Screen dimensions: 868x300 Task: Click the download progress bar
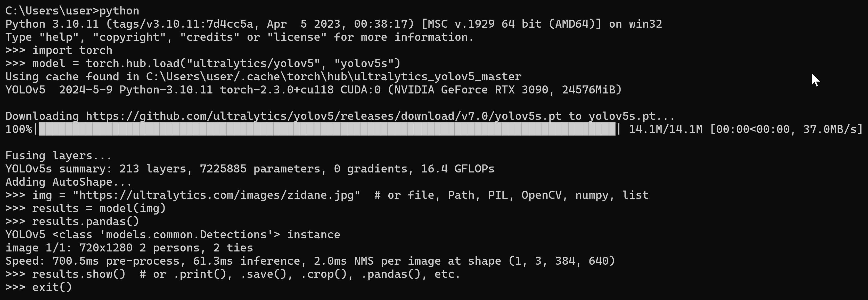click(x=327, y=129)
